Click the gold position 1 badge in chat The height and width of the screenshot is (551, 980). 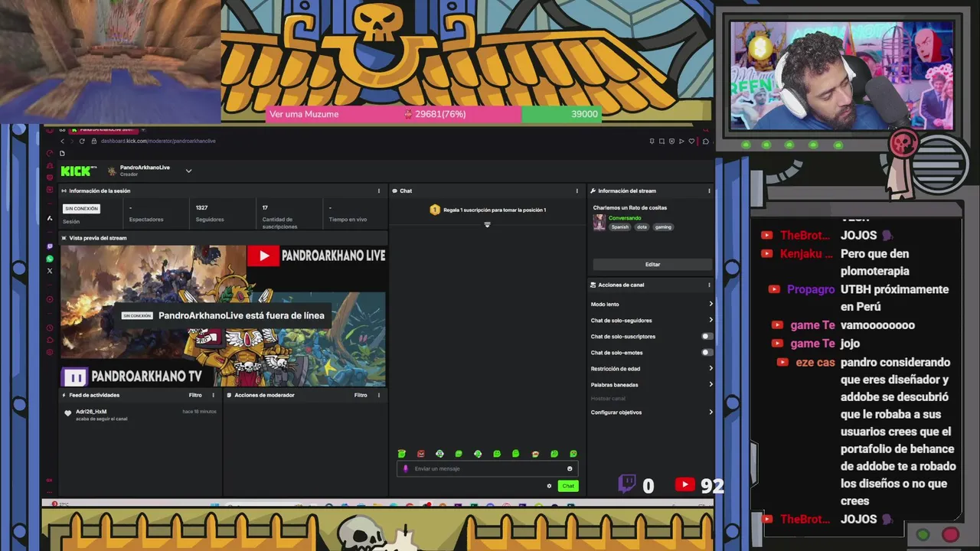tap(435, 210)
